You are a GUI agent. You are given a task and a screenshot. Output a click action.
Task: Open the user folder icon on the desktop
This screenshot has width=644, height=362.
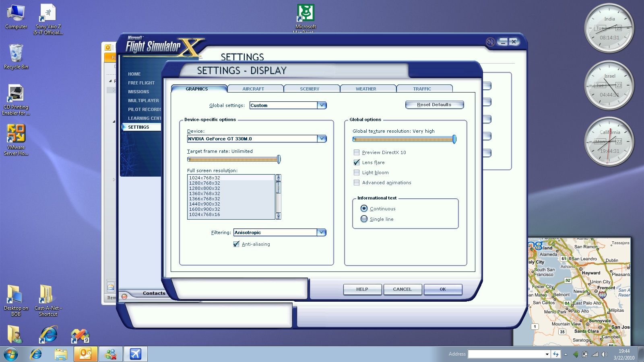point(15,334)
